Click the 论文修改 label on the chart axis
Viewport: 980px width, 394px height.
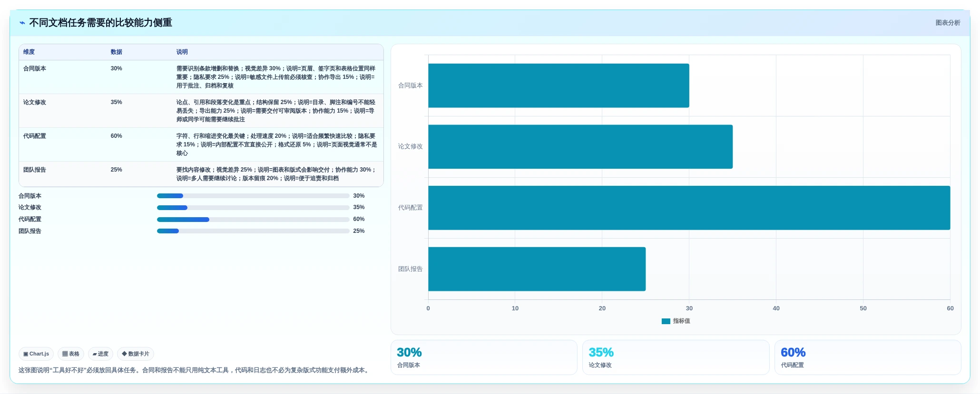[410, 146]
